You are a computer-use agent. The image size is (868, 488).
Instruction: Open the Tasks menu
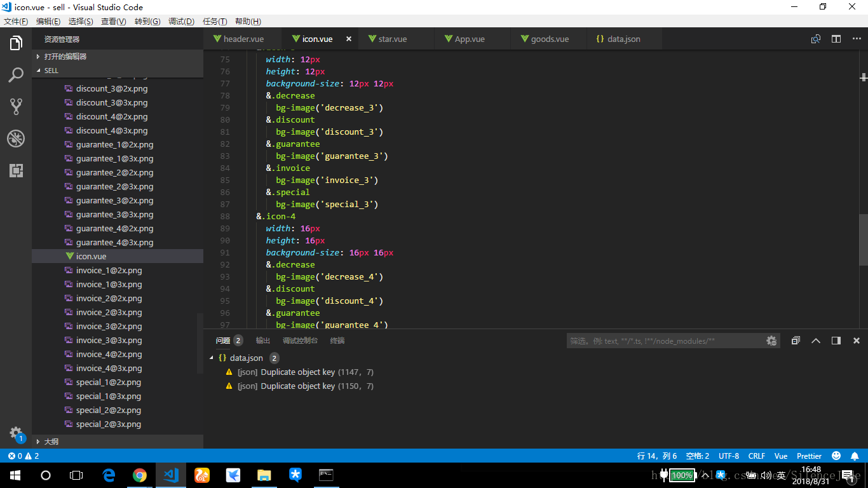[x=214, y=21]
